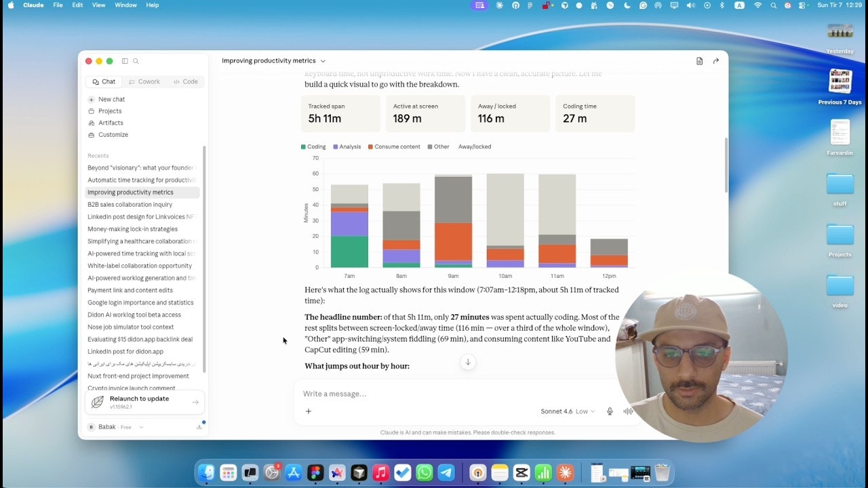This screenshot has width=868, height=488.
Task: Open the sidebar search magnifier icon
Action: (x=136, y=61)
